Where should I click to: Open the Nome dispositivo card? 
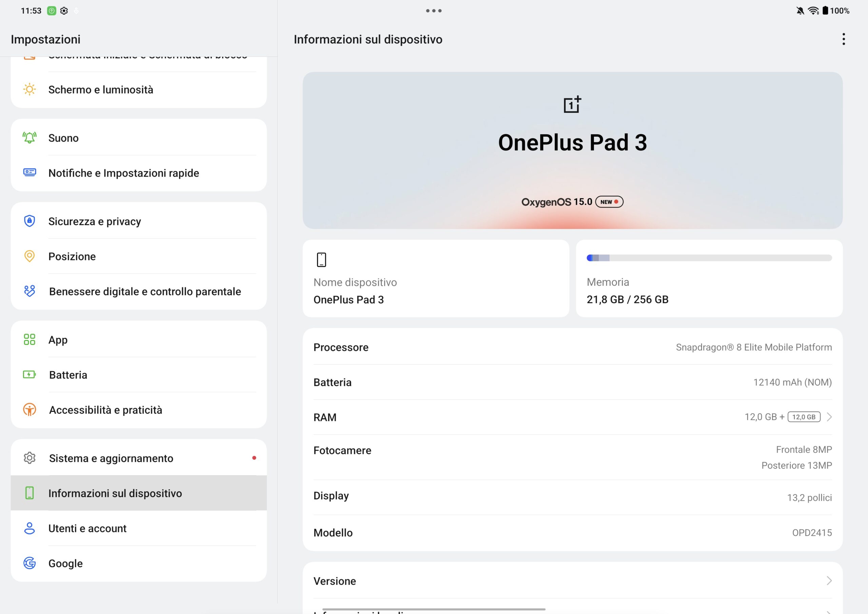436,278
